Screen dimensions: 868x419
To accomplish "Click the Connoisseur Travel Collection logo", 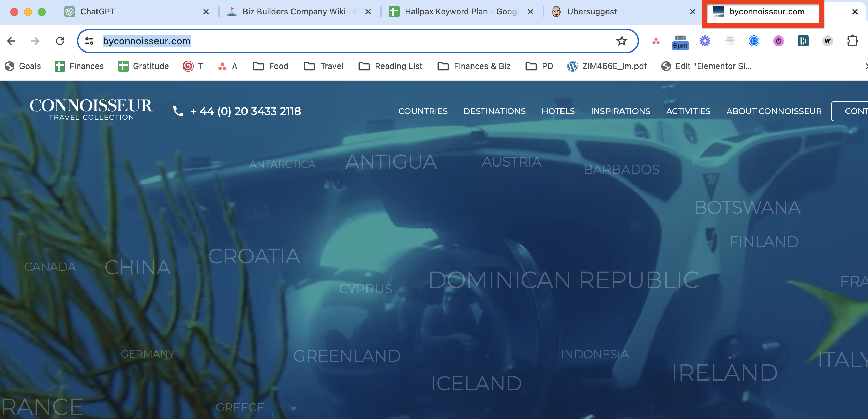I will [91, 109].
